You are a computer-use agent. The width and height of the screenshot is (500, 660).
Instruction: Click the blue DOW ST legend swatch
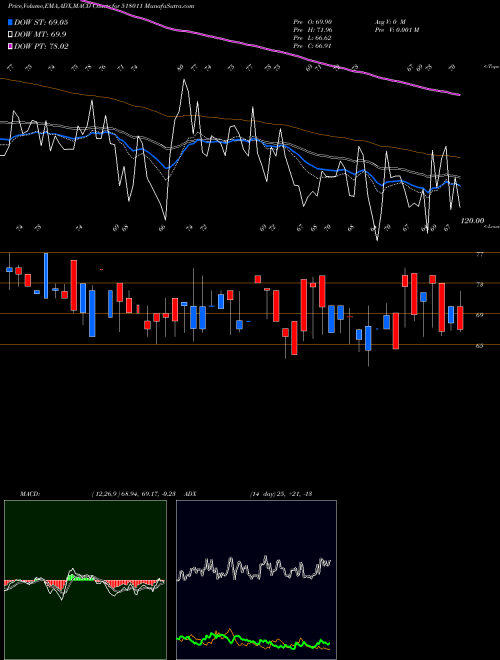pyautogui.click(x=10, y=23)
